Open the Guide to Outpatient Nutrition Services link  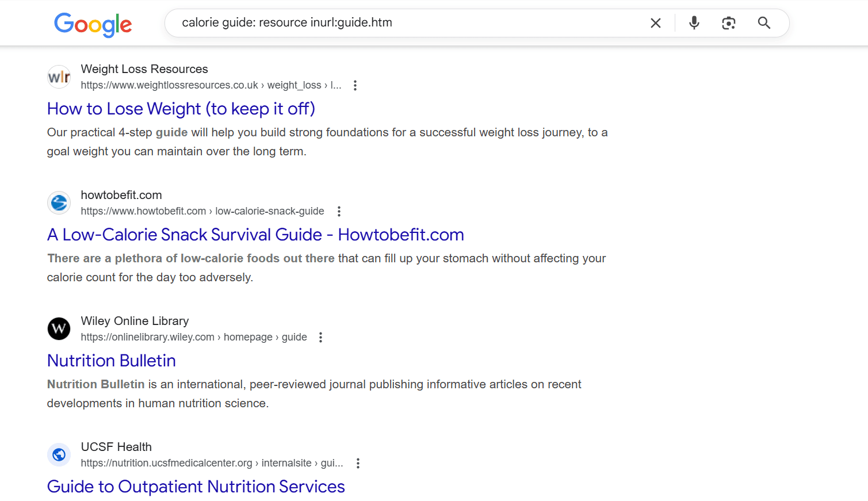coord(196,486)
